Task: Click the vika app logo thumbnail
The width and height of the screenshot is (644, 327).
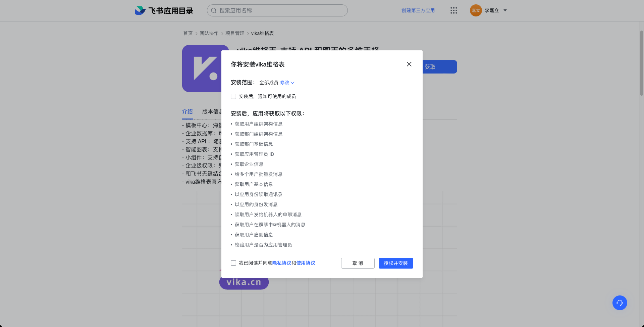Action: [202, 68]
